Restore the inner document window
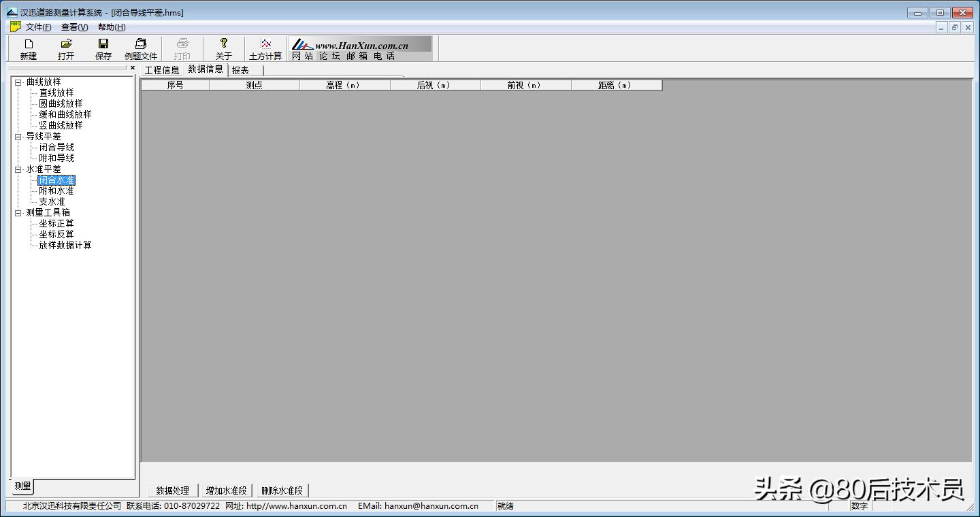The height and width of the screenshot is (517, 980). [955, 27]
